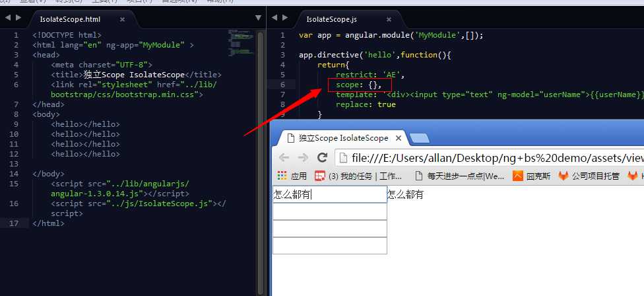Click the fourth empty input on the page
This screenshot has height=296, width=644.
click(330, 245)
